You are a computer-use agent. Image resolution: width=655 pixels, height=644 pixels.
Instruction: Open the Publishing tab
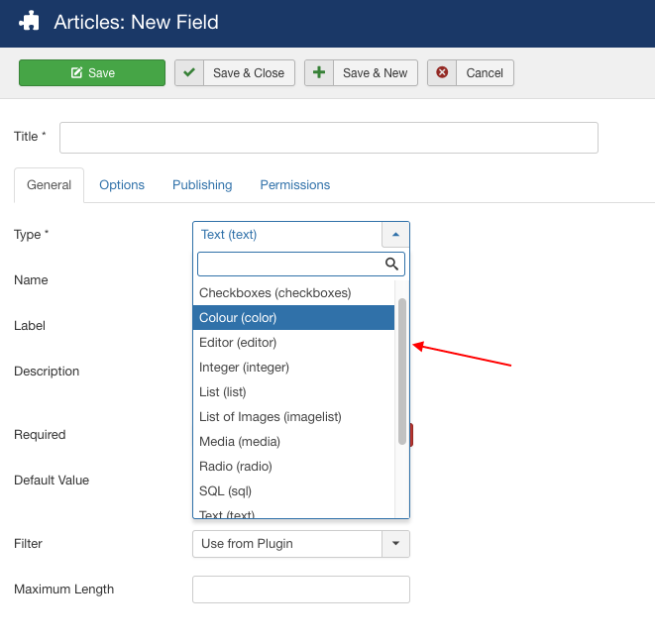click(x=202, y=185)
